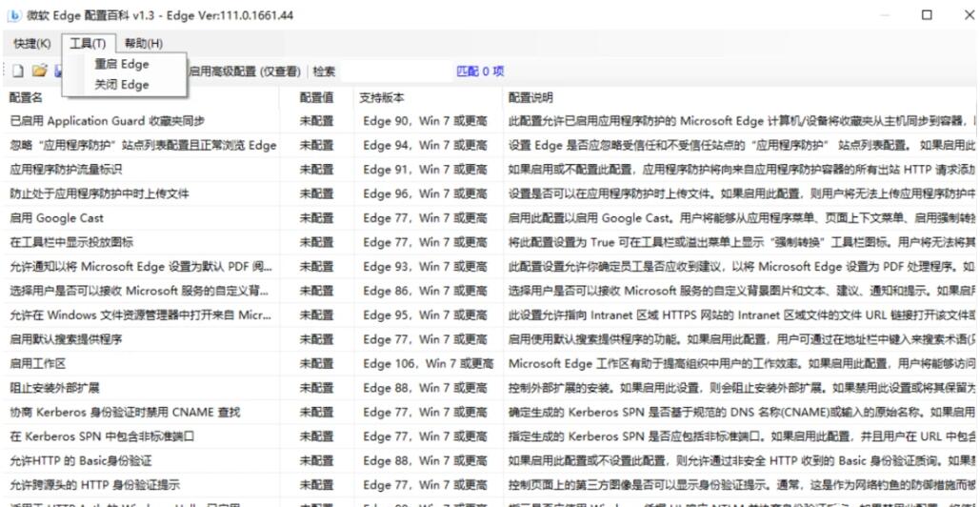Click Edge 86, Win 7 或更高 version cell

425,292
